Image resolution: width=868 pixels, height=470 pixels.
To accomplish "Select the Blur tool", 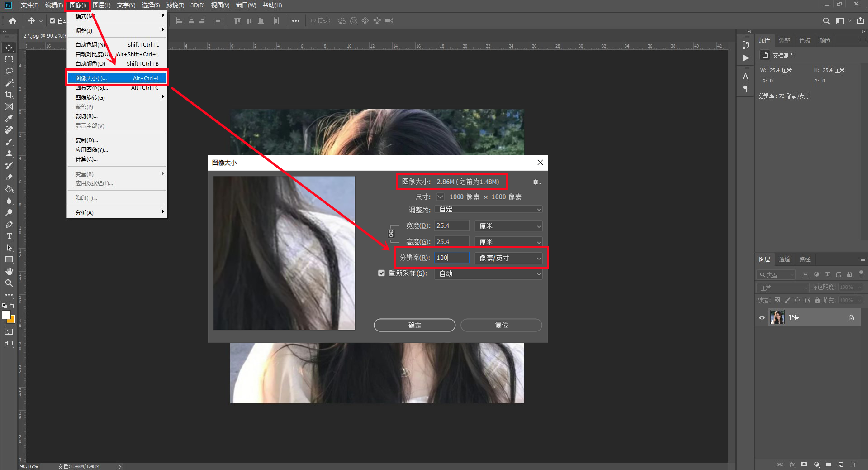I will tap(9, 201).
